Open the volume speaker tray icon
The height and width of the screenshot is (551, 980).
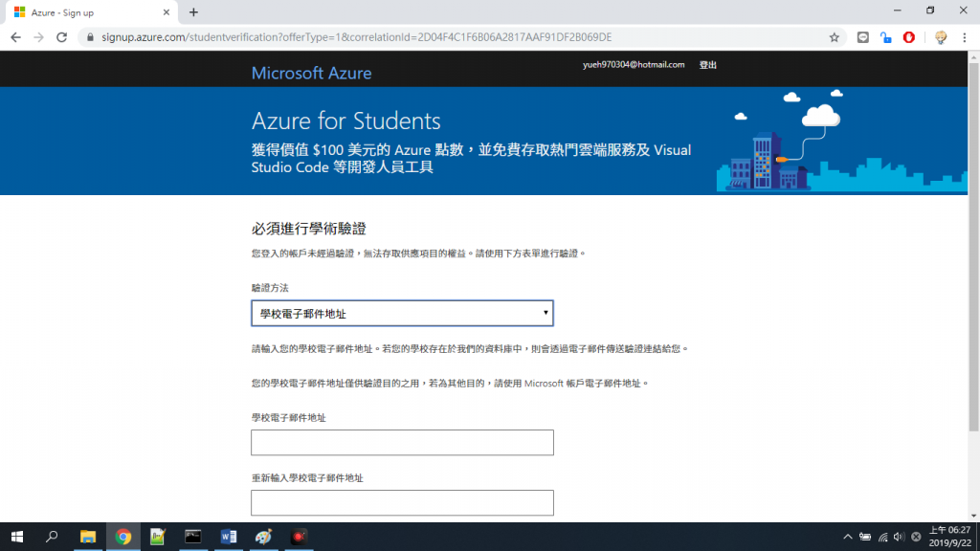(899, 537)
